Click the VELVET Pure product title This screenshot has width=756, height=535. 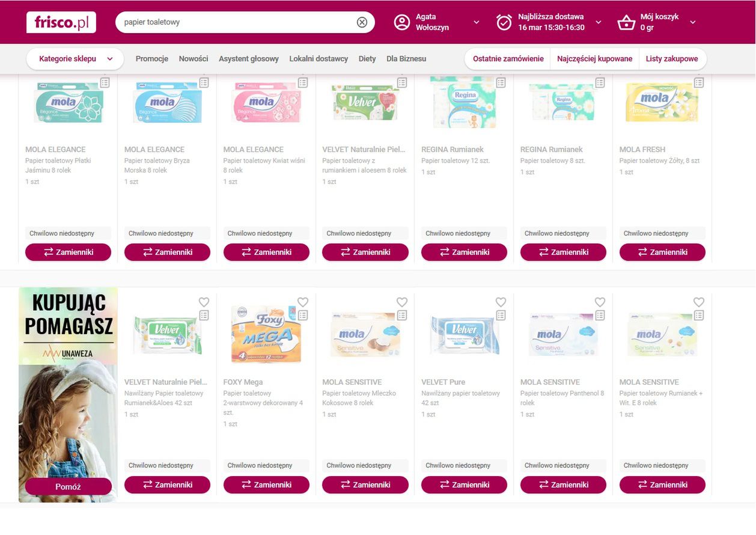coord(443,382)
